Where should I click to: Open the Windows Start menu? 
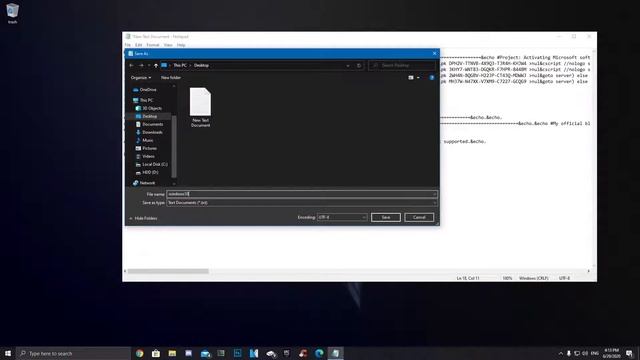[8, 353]
